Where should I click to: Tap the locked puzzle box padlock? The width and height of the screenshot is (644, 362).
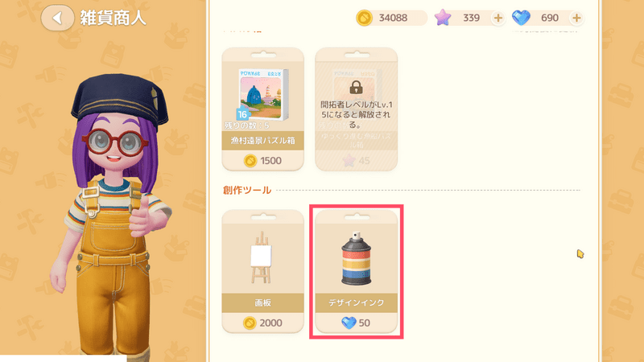point(356,87)
